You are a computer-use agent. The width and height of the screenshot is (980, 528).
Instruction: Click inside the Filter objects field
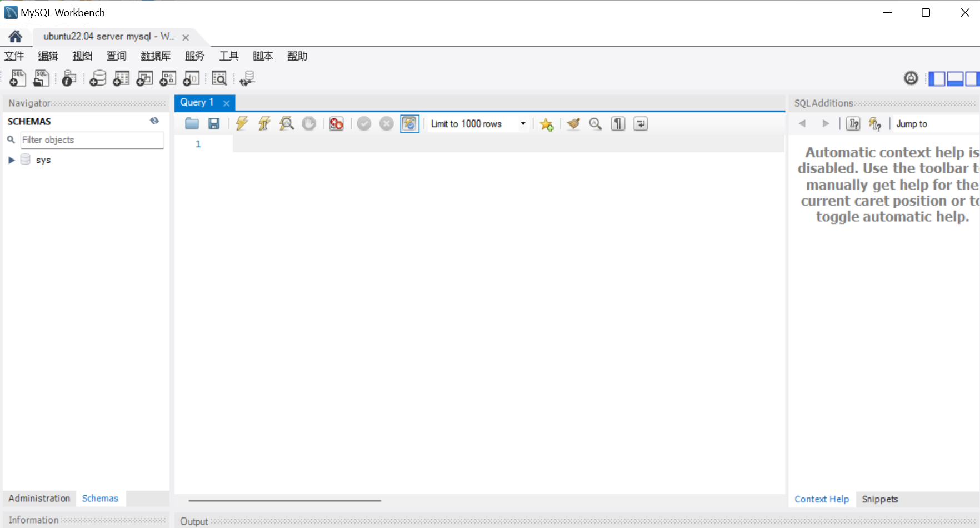coord(92,140)
